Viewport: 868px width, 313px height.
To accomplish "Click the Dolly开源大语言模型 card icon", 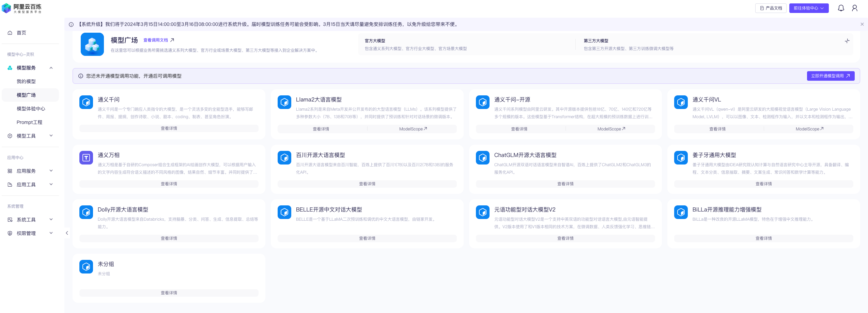I will (86, 212).
